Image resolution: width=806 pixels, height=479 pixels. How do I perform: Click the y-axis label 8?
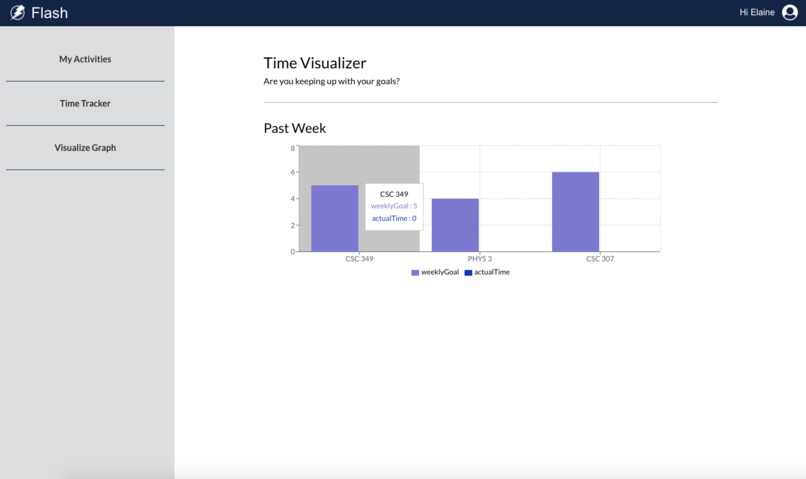(x=292, y=149)
